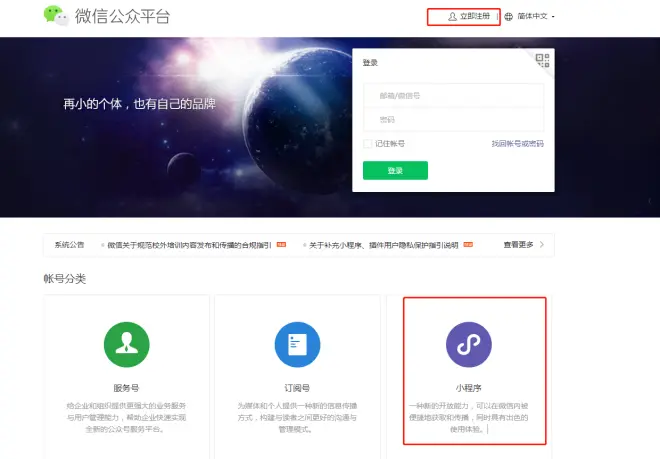
Task: Click the 立即注册 link
Action: tap(475, 16)
